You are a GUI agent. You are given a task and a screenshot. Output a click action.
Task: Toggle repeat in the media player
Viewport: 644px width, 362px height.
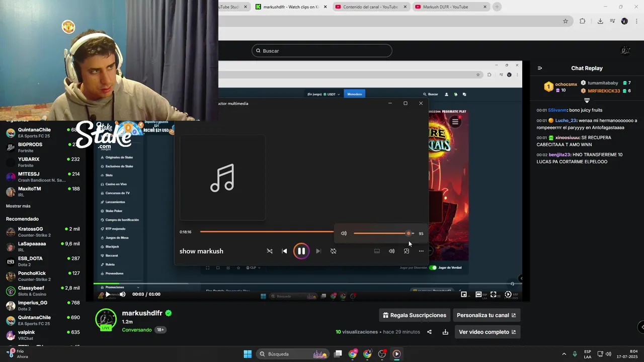pyautogui.click(x=333, y=251)
